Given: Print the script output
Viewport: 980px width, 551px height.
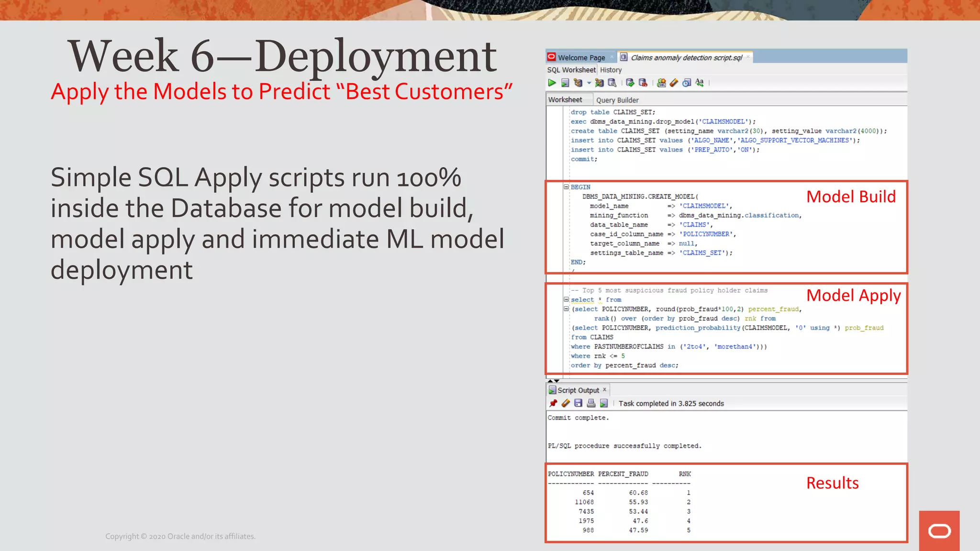Looking at the screenshot, I should coord(591,403).
